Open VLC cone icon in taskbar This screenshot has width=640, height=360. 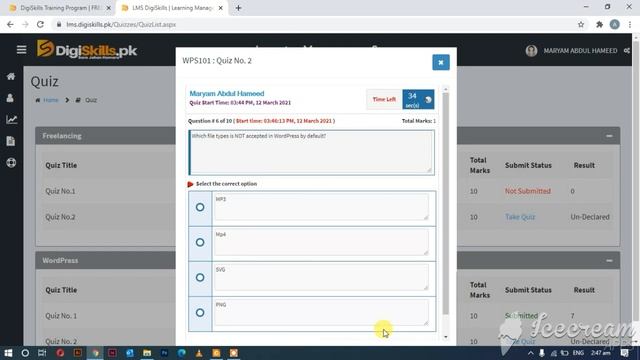tap(199, 353)
